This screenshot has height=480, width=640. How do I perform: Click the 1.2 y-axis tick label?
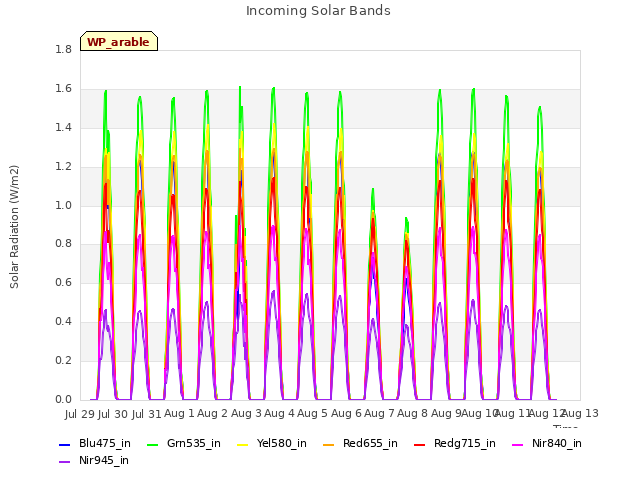click(x=63, y=167)
